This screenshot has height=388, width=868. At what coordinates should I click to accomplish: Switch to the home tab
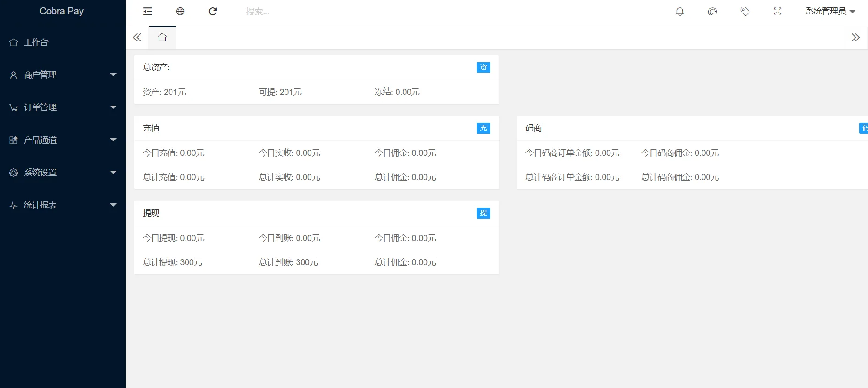[x=162, y=38]
